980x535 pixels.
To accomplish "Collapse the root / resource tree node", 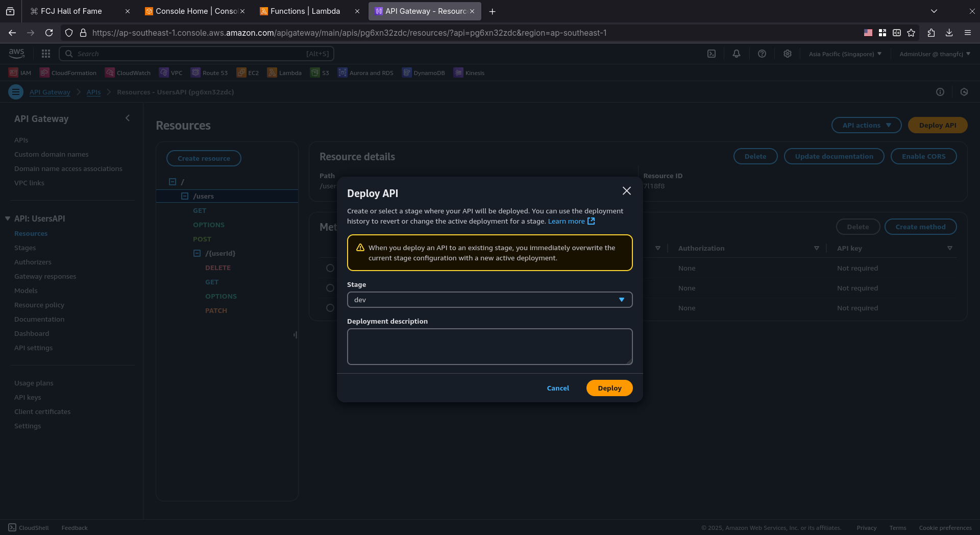I will 173,182.
